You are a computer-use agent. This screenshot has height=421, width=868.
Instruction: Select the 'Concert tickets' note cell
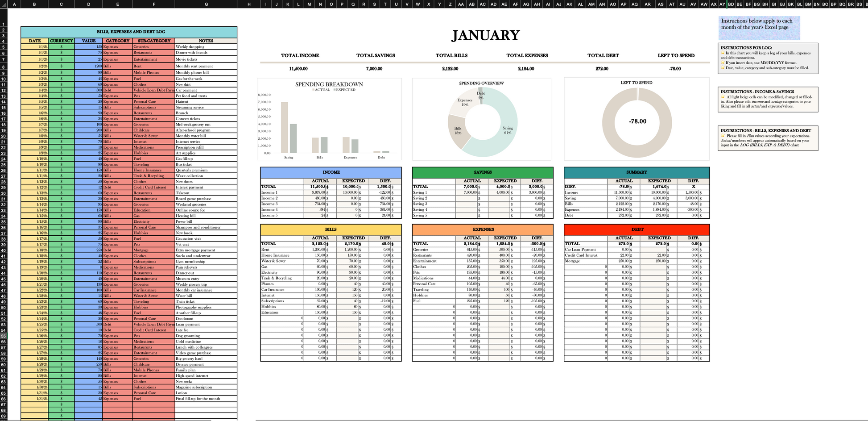(x=206, y=119)
